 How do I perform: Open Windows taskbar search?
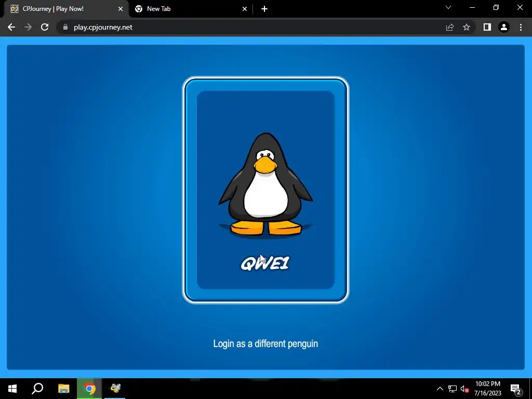tap(37, 389)
